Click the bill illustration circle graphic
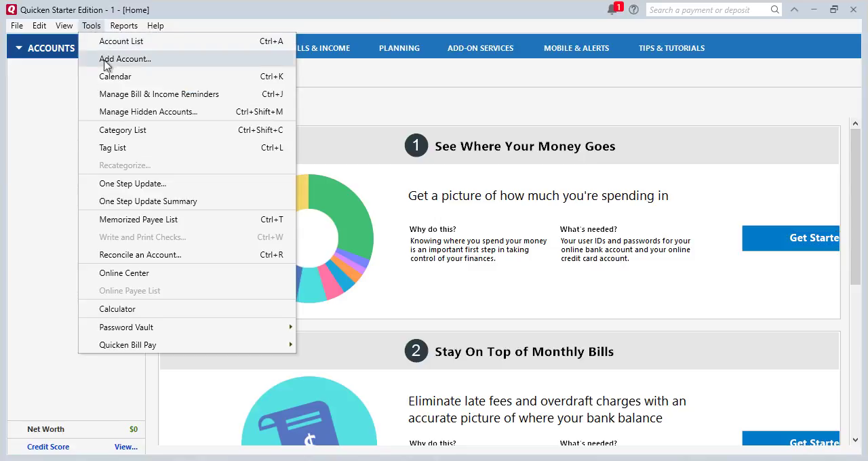This screenshot has width=868, height=461. click(x=309, y=412)
